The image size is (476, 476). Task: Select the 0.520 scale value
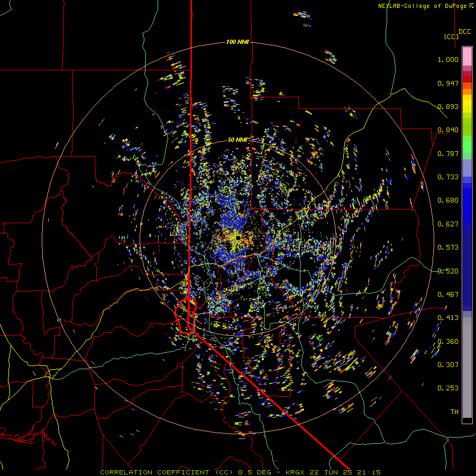pyautogui.click(x=448, y=271)
